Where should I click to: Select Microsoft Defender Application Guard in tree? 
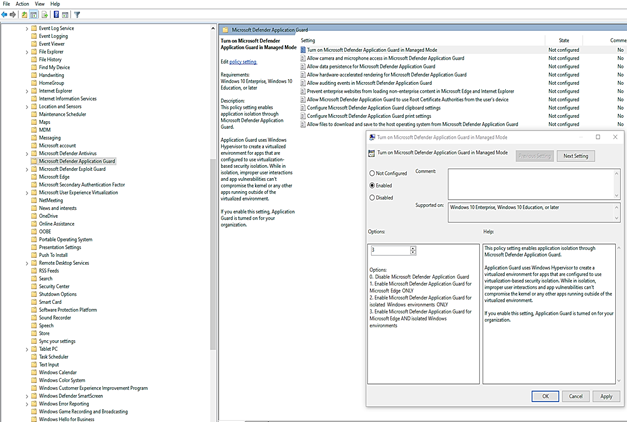pyautogui.click(x=77, y=161)
